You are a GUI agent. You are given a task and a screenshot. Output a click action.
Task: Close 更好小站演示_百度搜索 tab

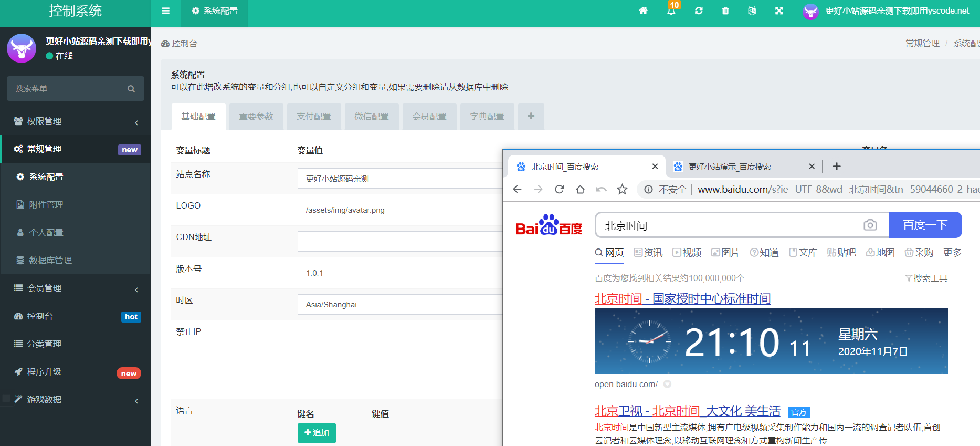click(812, 167)
